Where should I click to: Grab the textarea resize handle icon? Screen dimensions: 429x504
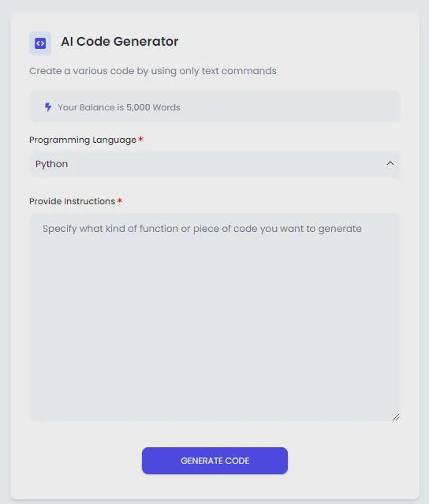tap(396, 417)
